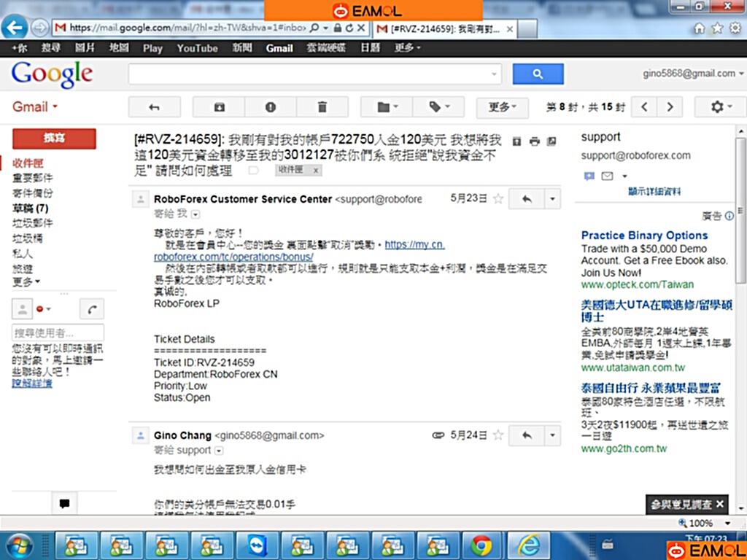Click the Windows Start button
Image resolution: width=747 pixels, height=560 pixels.
click(20, 545)
